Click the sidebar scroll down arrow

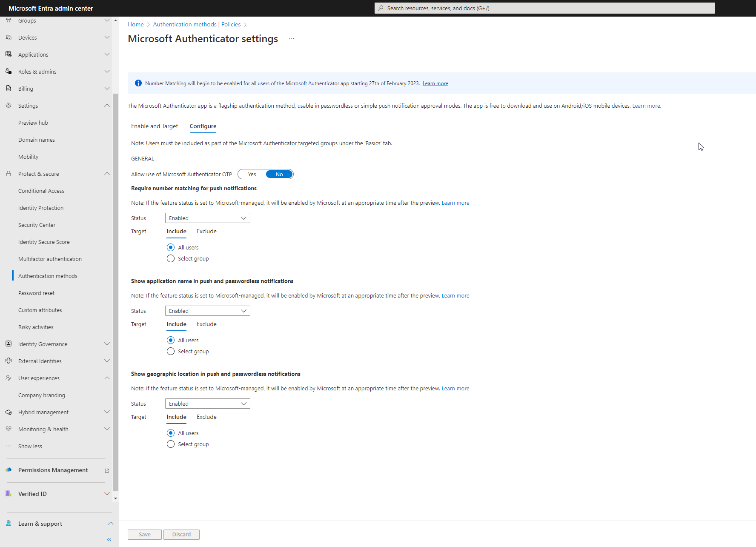115,498
